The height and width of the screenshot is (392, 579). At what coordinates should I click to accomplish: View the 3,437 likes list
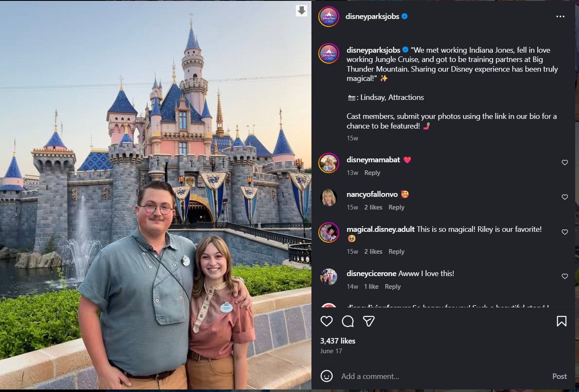(338, 341)
